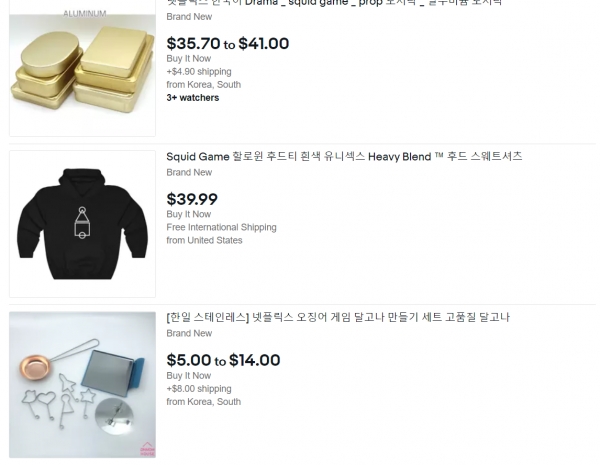Click the pink house logo on the dalgona image
The height and width of the screenshot is (465, 600).
click(146, 447)
